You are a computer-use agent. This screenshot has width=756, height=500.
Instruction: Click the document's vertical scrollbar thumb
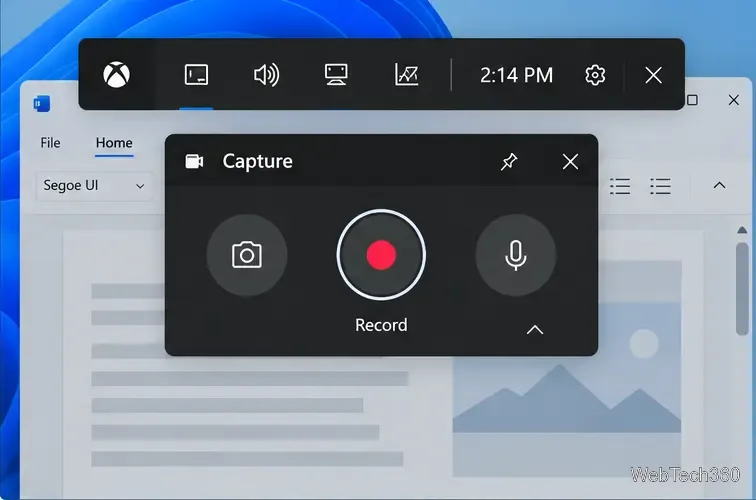[x=742, y=289]
